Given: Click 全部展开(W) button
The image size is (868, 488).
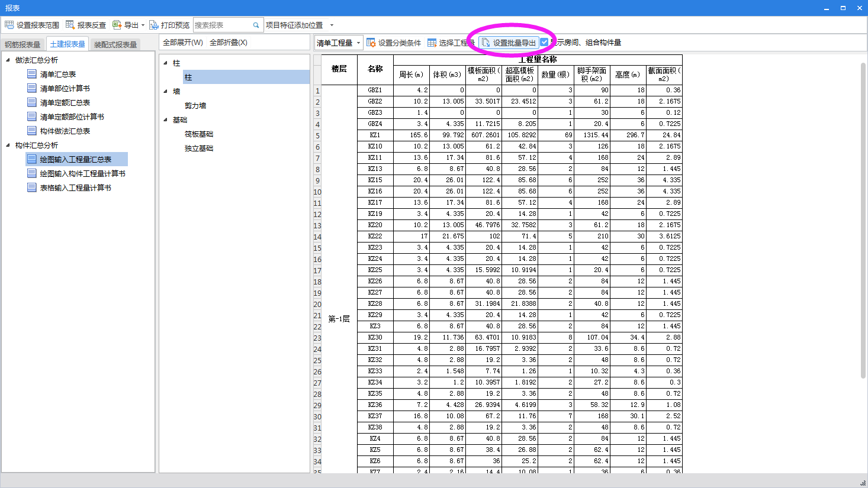Looking at the screenshot, I should tap(183, 43).
